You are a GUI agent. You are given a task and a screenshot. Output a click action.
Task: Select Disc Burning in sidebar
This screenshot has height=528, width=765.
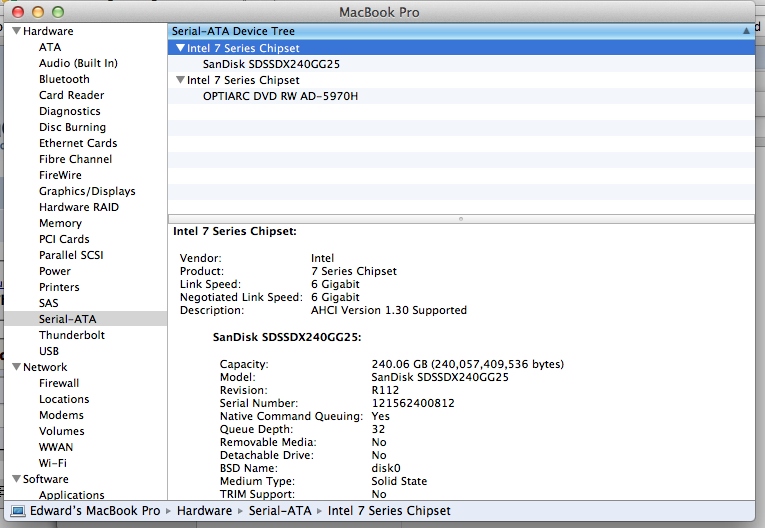tap(72, 127)
